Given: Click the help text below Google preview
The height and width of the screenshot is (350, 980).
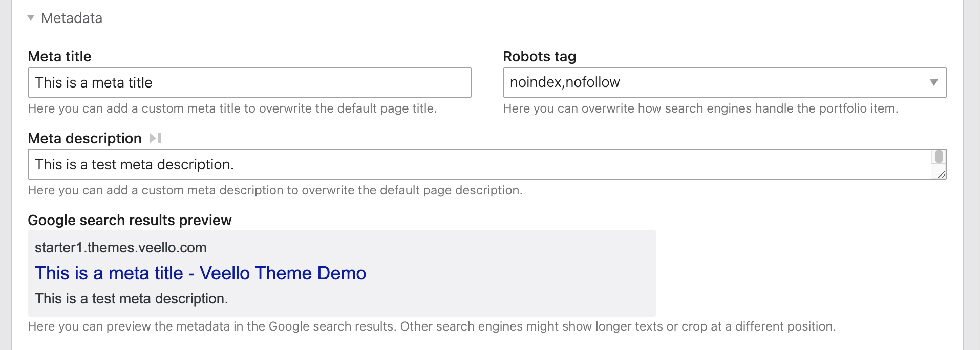Looking at the screenshot, I should tap(431, 326).
